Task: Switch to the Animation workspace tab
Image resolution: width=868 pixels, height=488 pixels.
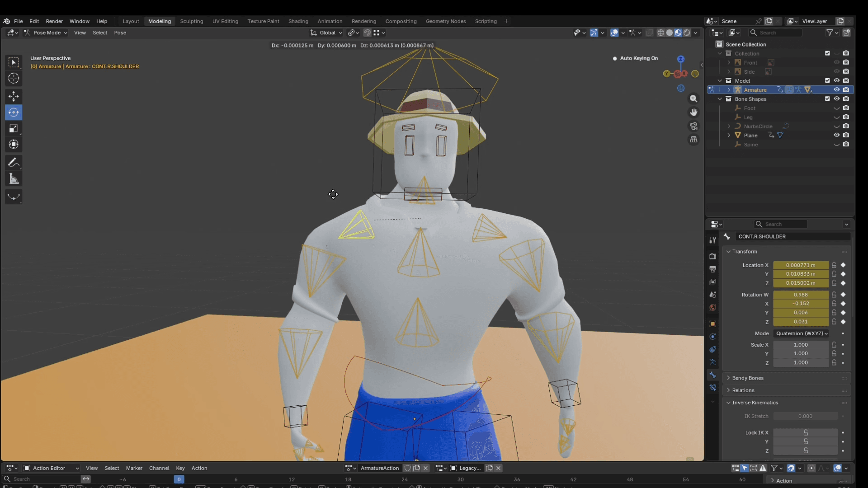Action: click(330, 21)
